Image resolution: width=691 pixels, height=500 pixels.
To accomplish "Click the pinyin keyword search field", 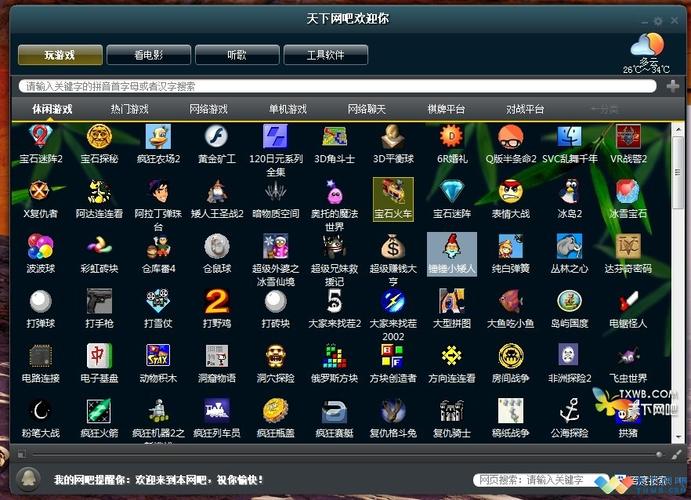I will click(338, 86).
